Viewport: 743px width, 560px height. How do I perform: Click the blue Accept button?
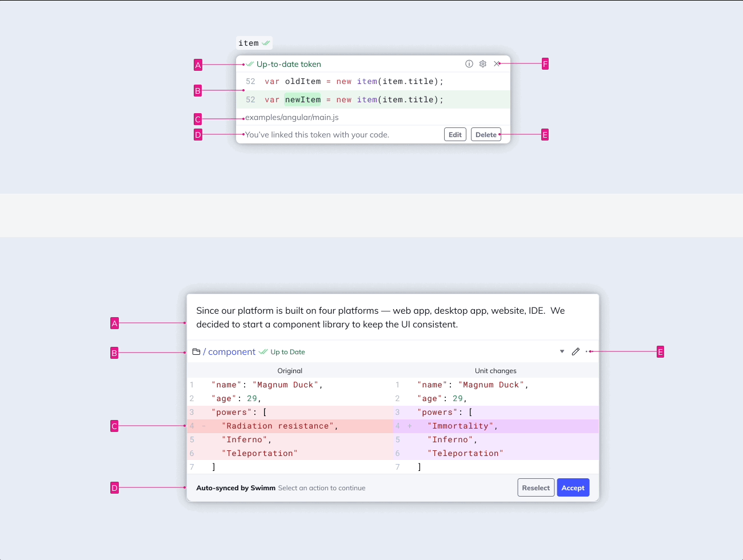pos(573,487)
